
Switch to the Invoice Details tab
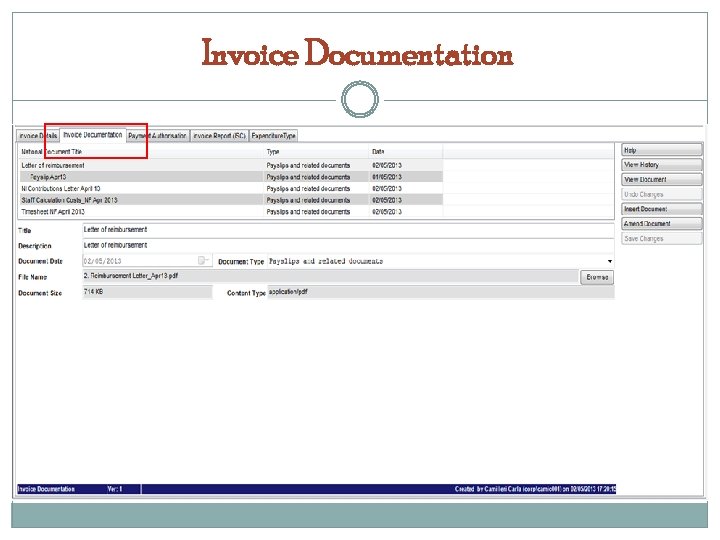pos(38,136)
